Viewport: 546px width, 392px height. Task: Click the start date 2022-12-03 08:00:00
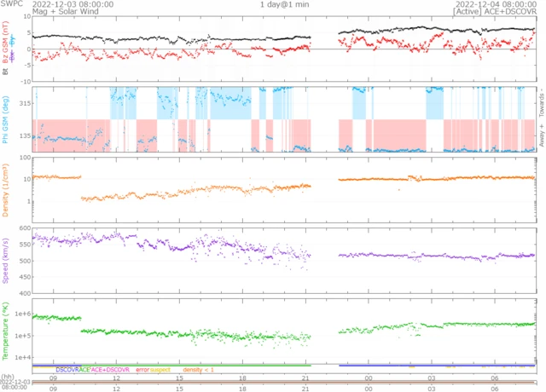click(x=68, y=4)
